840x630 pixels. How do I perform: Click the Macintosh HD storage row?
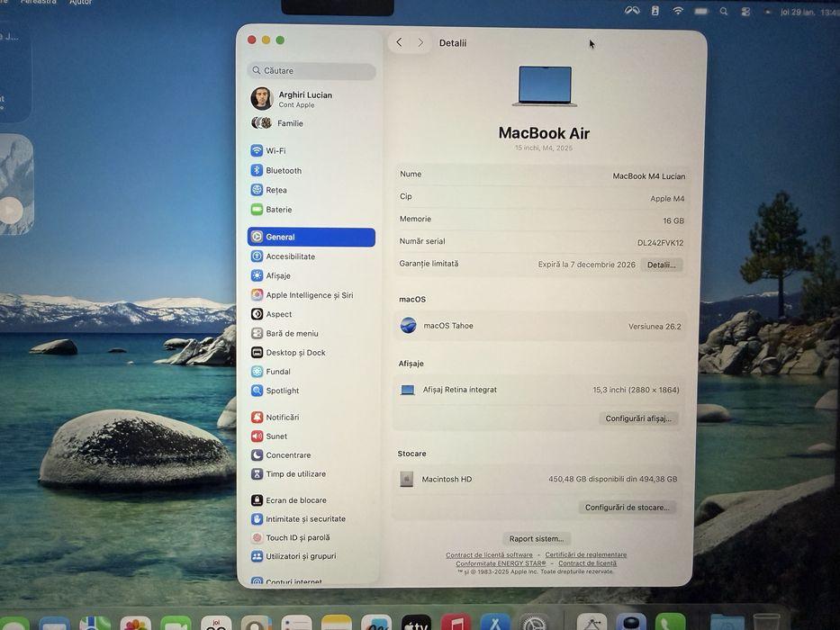point(537,479)
